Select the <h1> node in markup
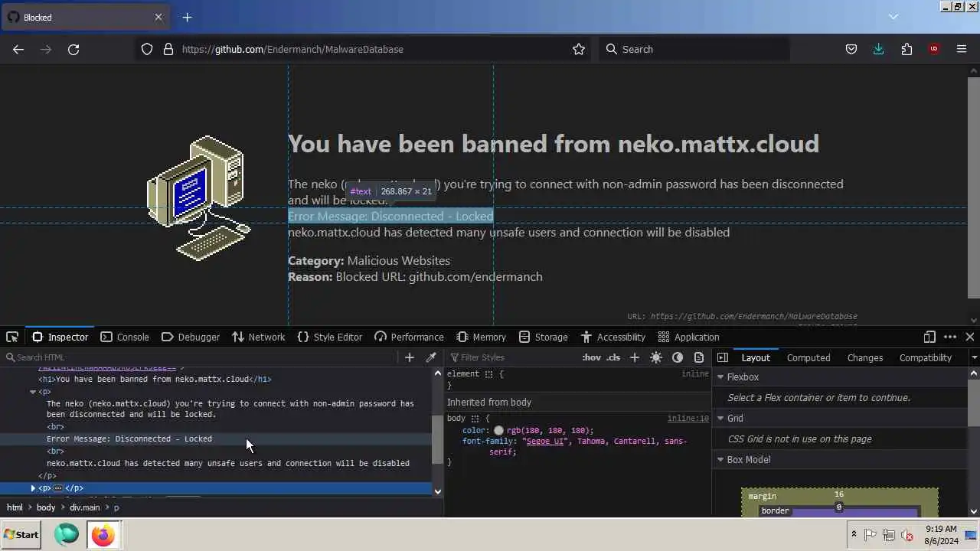 (155, 380)
